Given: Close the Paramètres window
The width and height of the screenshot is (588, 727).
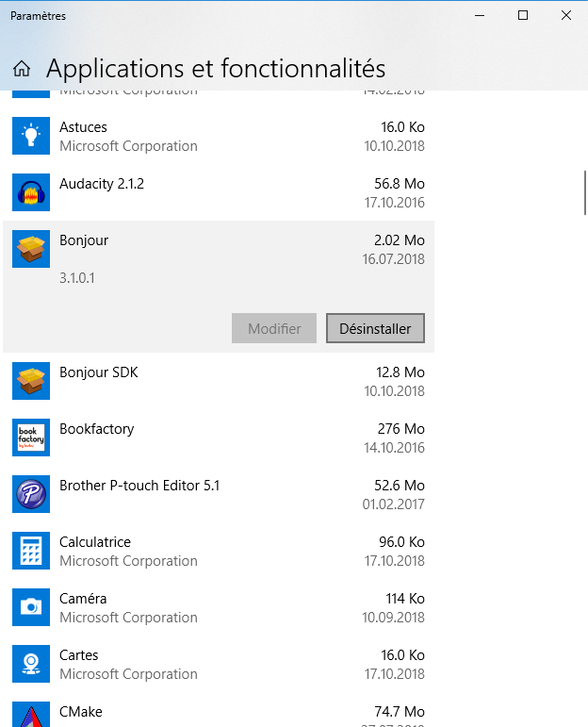Looking at the screenshot, I should pos(565,15).
